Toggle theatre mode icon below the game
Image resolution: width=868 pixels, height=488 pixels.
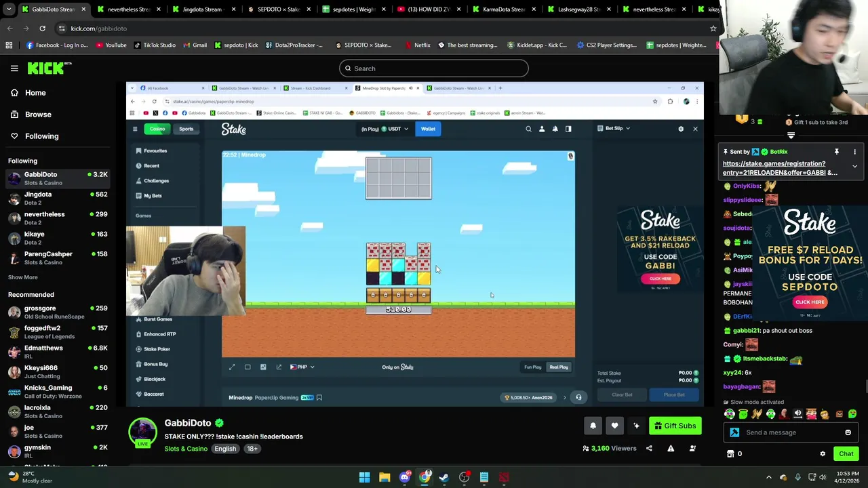(x=248, y=367)
